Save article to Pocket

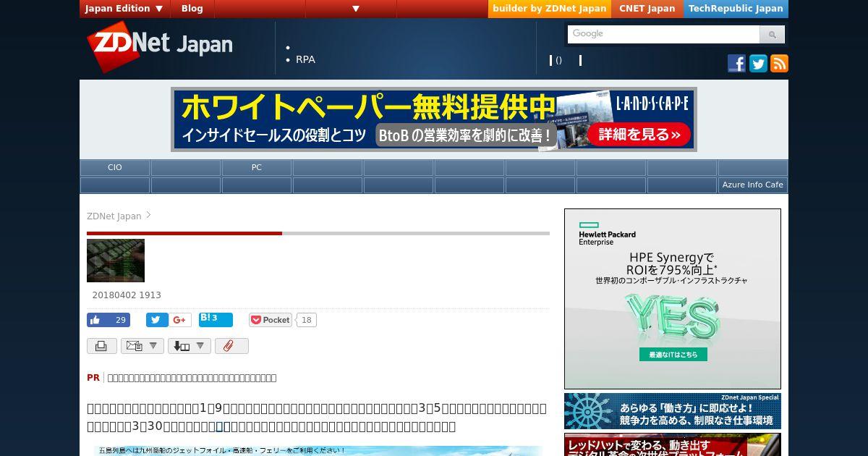point(271,320)
